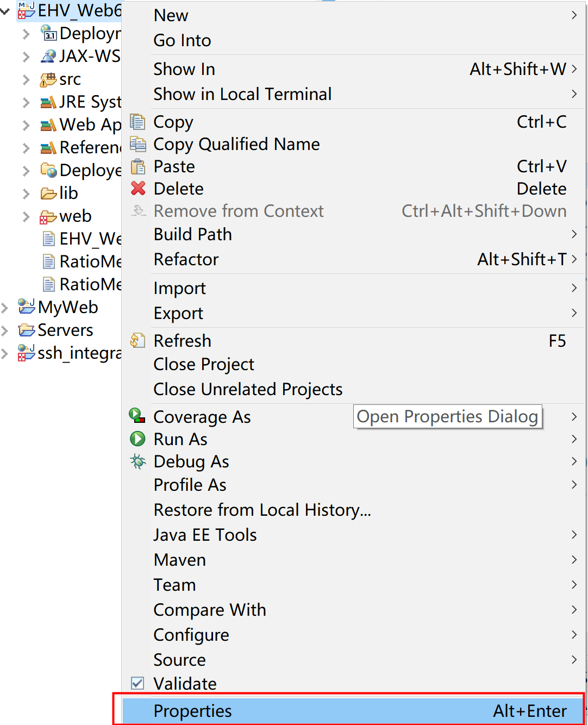Click Restore from Local History
This screenshot has height=725, width=588.
click(262, 510)
